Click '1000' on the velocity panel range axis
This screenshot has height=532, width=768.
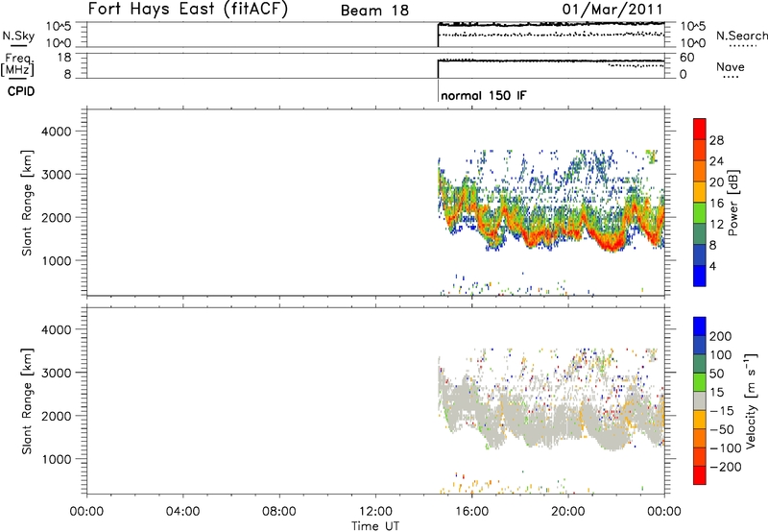[x=56, y=459]
